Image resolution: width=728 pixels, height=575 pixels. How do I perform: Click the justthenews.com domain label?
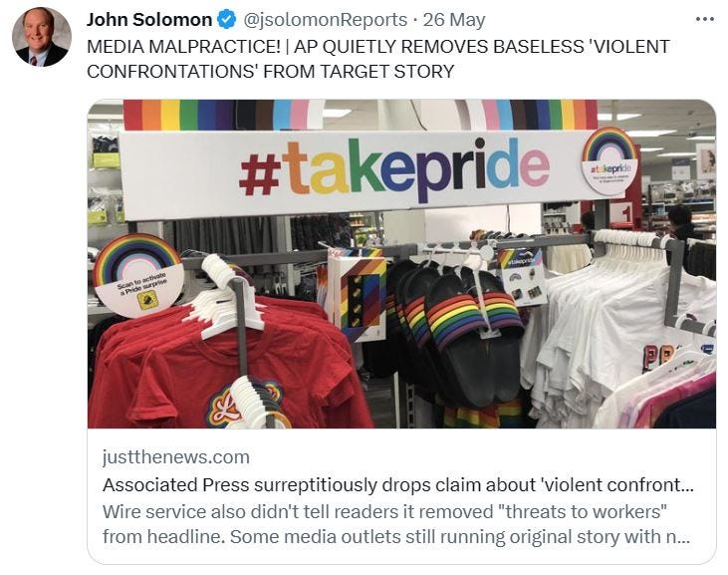click(176, 457)
